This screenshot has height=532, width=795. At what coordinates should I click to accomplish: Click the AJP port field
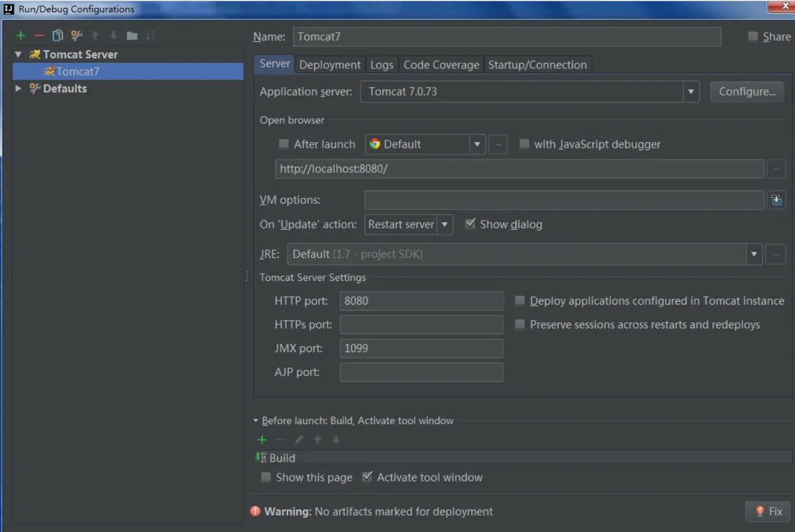coord(422,372)
